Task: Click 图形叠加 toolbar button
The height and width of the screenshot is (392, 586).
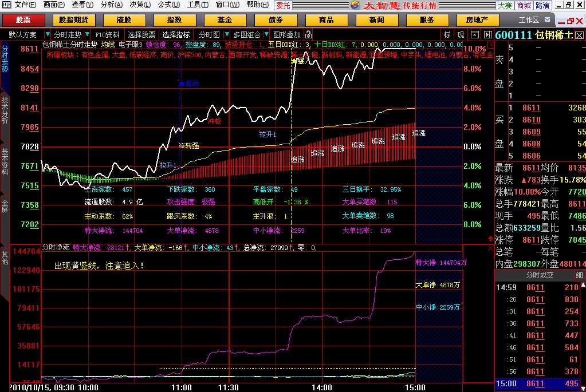Action: [286, 35]
